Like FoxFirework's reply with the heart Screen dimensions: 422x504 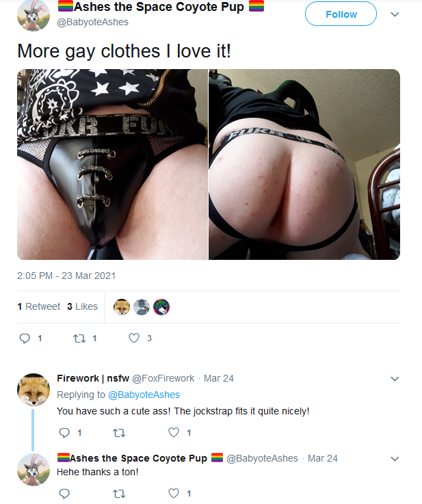(x=174, y=433)
